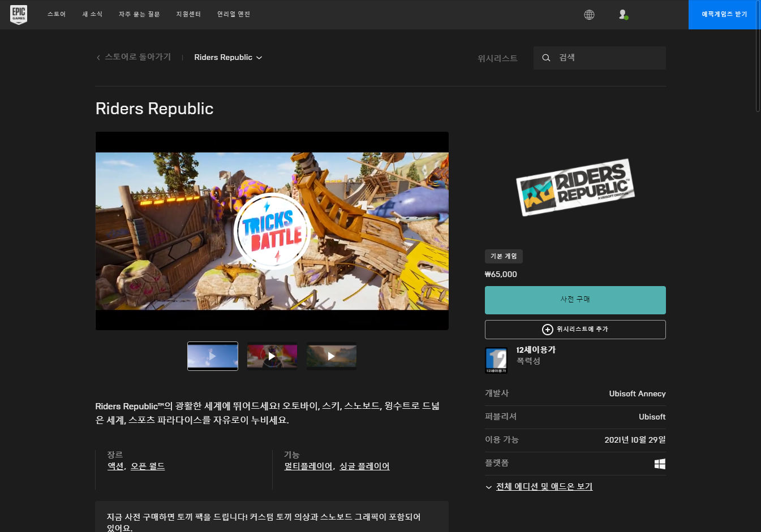Open the 싱글 플레이어 feature link
This screenshot has height=532, width=761.
364,466
